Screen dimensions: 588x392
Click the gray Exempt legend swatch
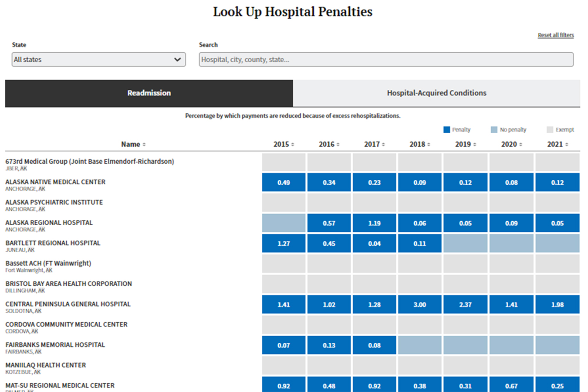[x=550, y=130]
